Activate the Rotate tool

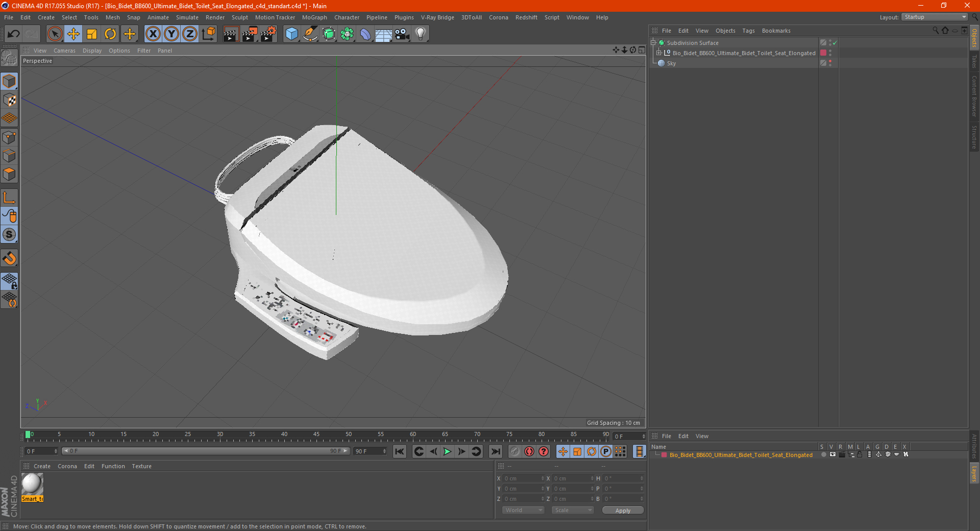pos(110,34)
